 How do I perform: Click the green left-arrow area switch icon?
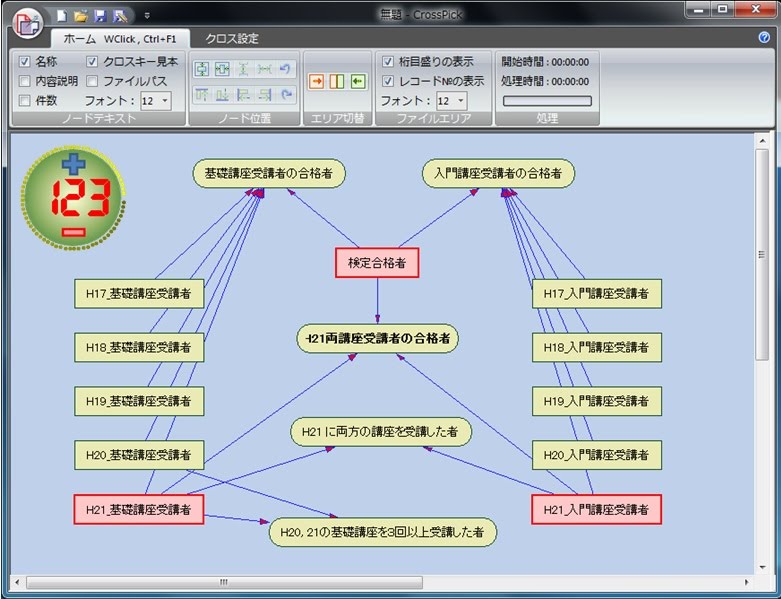point(357,81)
